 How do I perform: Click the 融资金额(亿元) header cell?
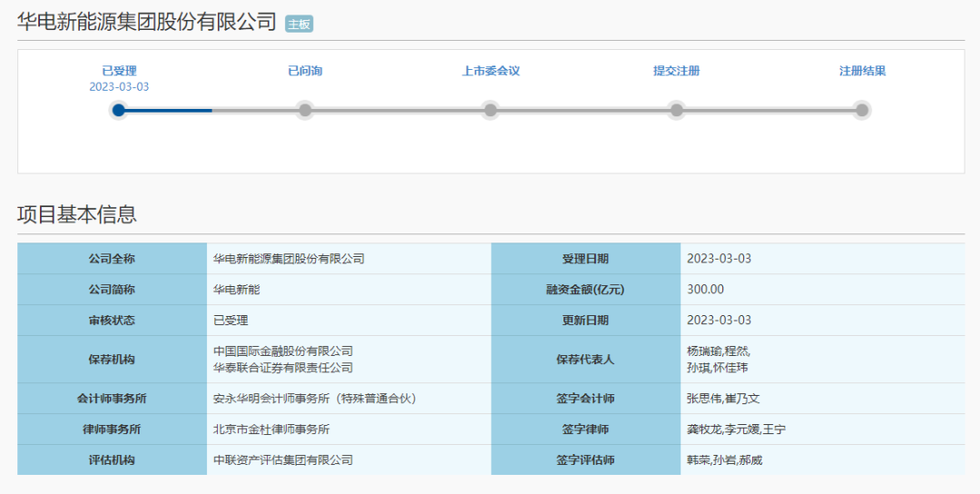585,290
